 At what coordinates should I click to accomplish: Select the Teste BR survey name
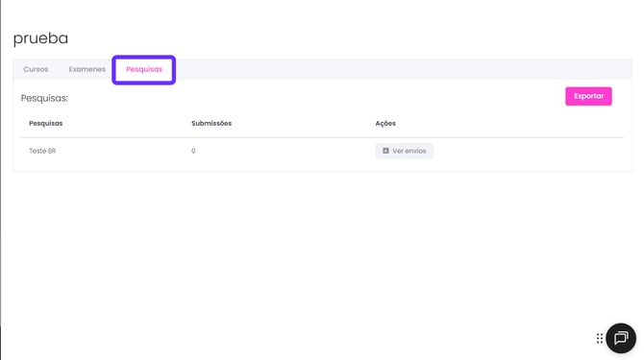42,151
